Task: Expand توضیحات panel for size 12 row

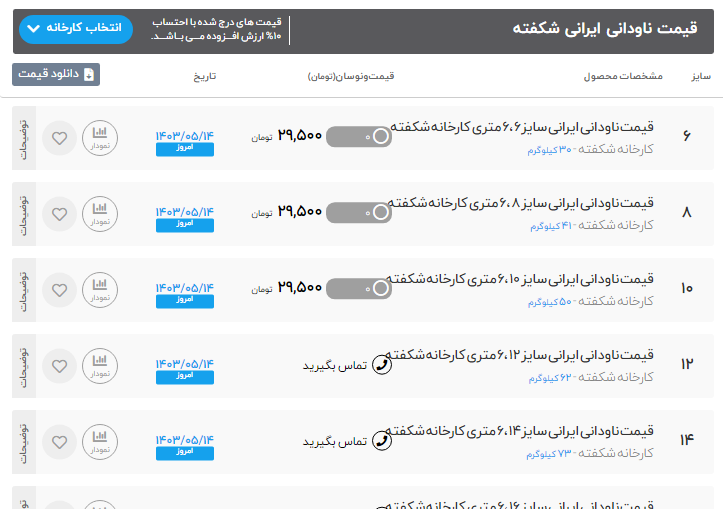Action: tap(23, 365)
